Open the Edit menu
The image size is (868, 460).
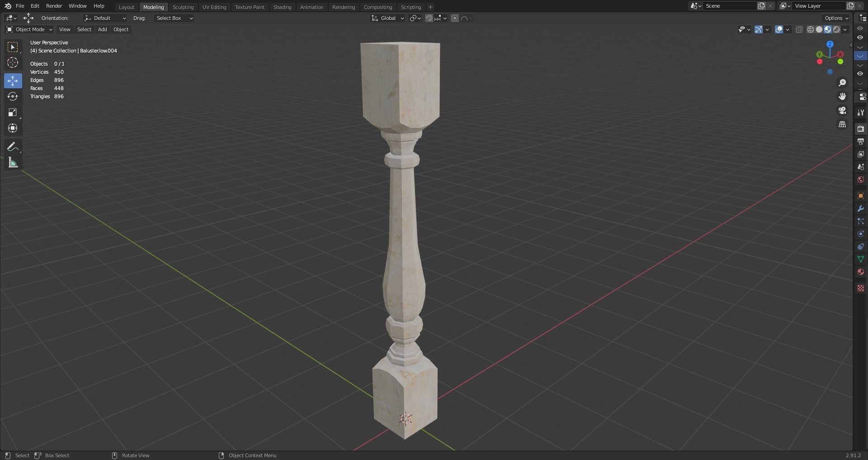pos(35,6)
